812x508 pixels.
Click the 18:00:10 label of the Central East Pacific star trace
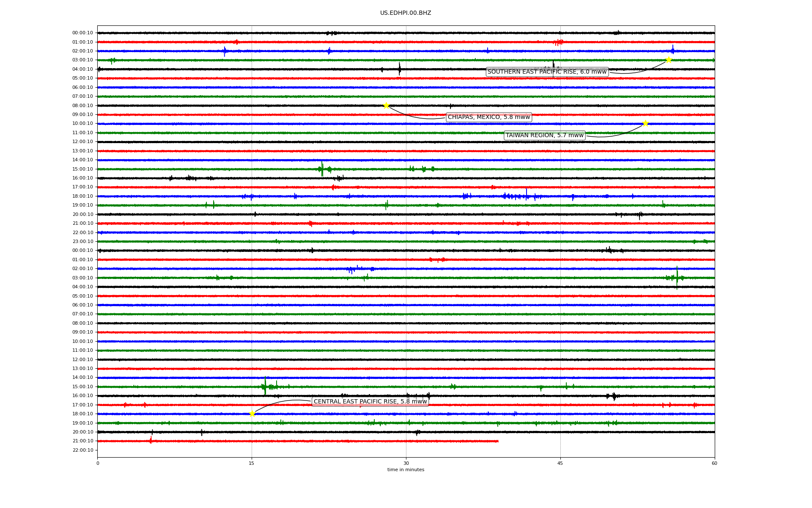[x=82, y=414]
